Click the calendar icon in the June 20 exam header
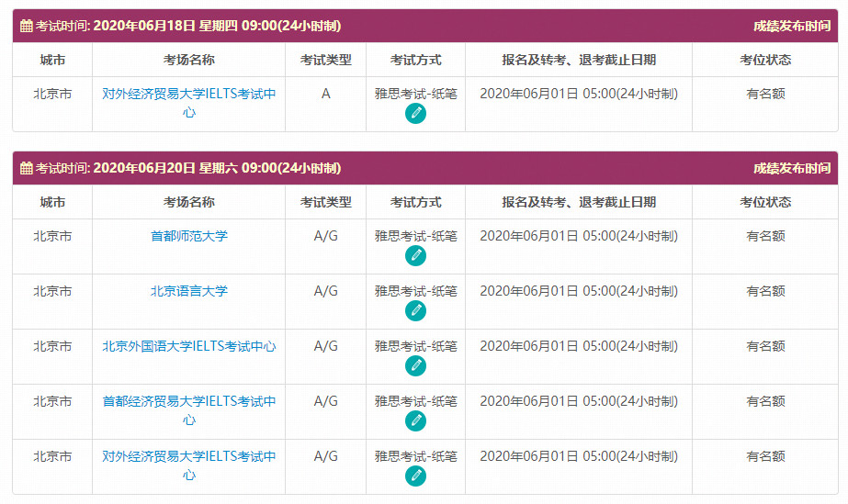The width and height of the screenshot is (848, 504). coord(26,169)
